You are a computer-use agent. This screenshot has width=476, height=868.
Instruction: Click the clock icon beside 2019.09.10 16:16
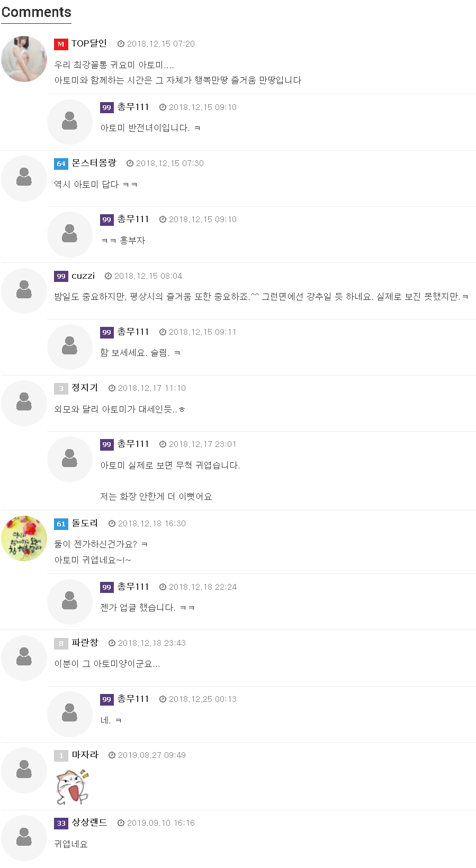coord(121,823)
